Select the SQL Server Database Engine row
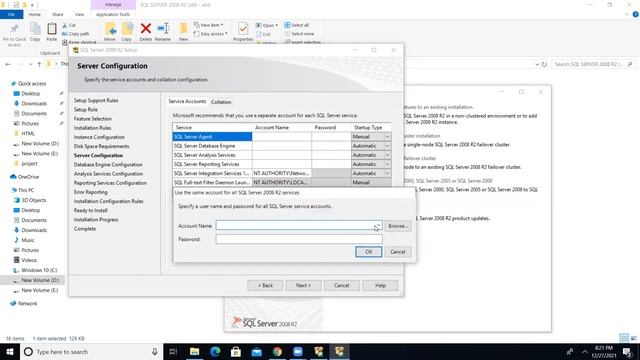640x360 pixels. [212, 146]
